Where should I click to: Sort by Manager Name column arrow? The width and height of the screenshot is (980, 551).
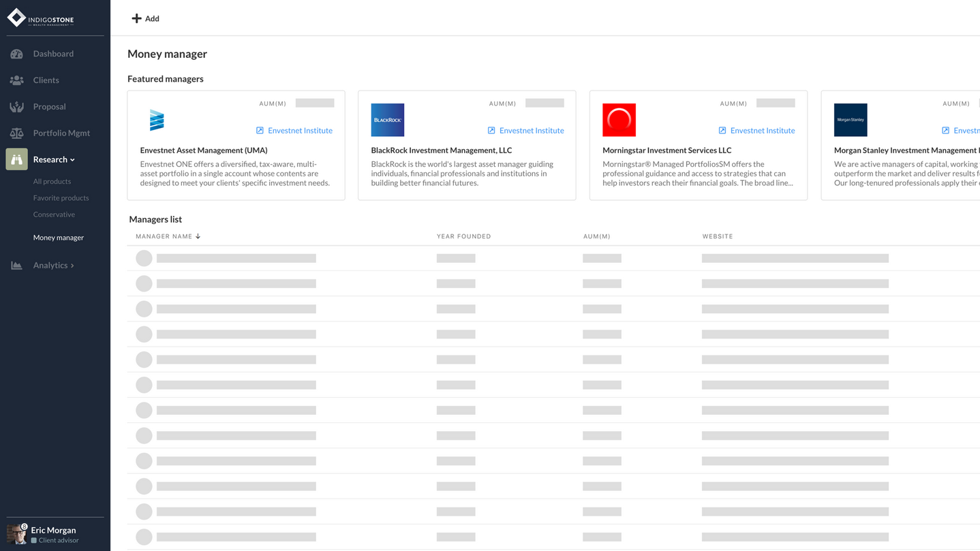(198, 236)
